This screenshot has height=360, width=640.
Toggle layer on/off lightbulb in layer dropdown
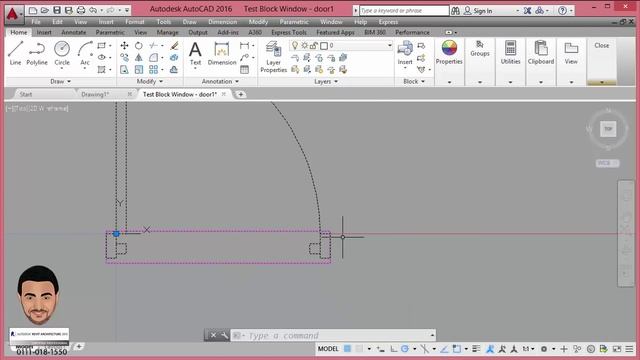coord(294,45)
